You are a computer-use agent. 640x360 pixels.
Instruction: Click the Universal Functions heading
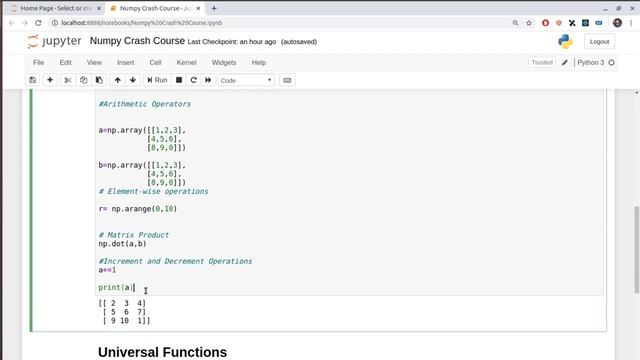point(162,352)
